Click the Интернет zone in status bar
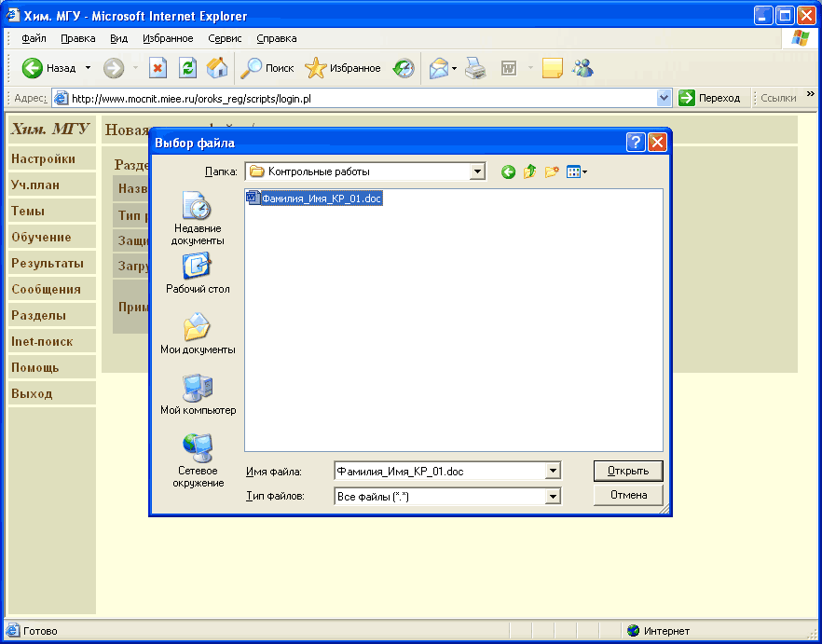This screenshot has width=822, height=644. (658, 631)
